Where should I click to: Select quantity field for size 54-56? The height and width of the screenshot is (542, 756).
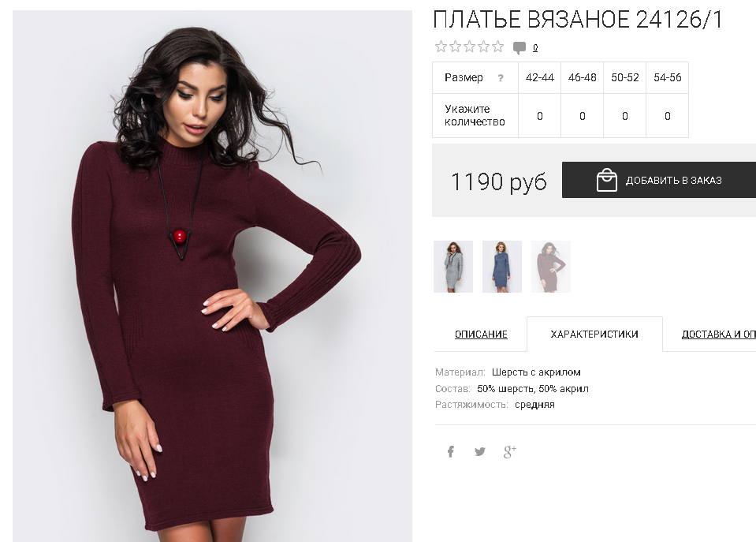667,116
